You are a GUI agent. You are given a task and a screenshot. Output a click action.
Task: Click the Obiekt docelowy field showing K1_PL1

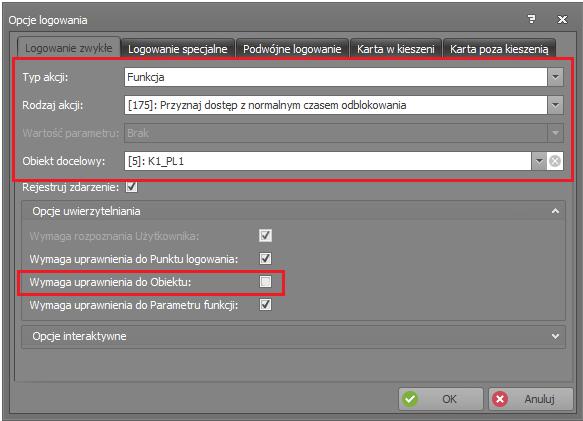pos(328,161)
